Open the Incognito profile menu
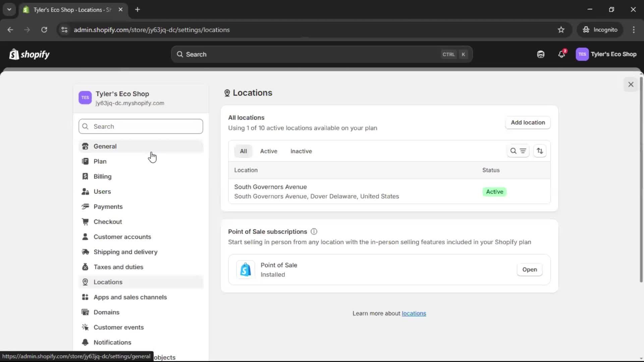 (x=600, y=29)
